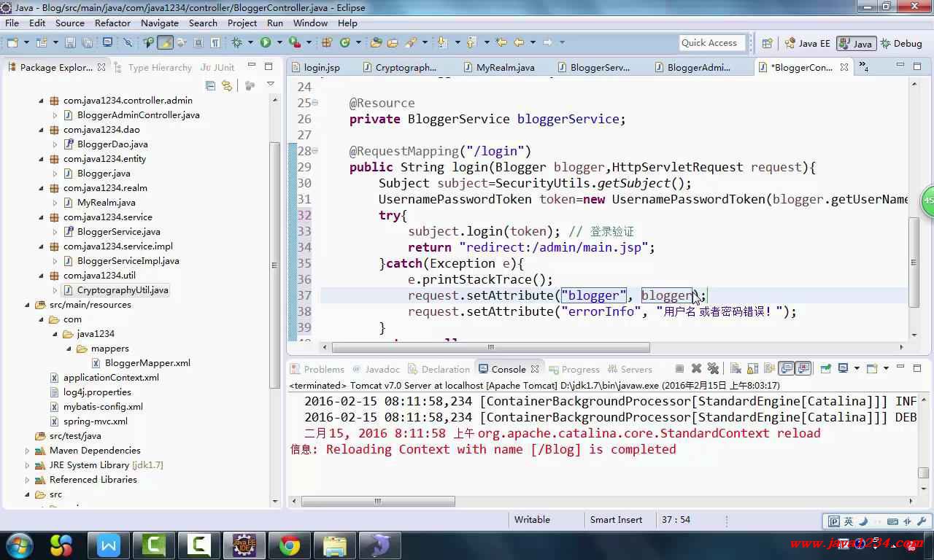Click Run Last Tool external tools icon

point(295,43)
